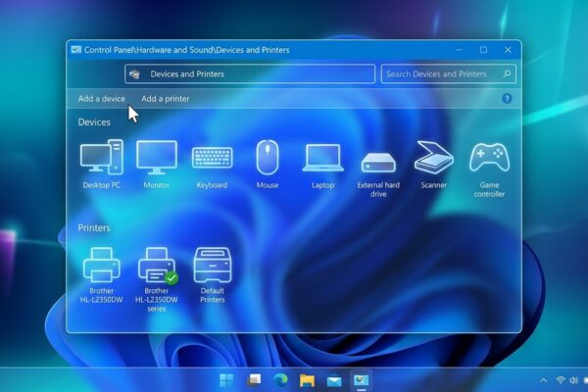Select the Laptop device icon
The image size is (588, 392).
322,158
